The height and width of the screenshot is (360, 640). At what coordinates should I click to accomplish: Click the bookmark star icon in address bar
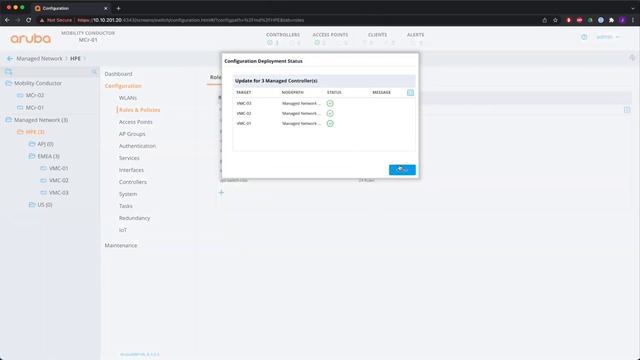555,20
